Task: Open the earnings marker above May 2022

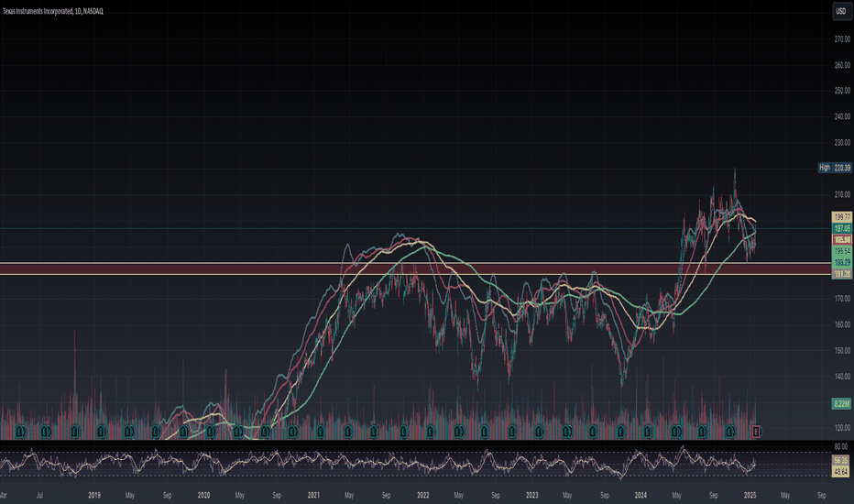Action: pyautogui.click(x=458, y=433)
